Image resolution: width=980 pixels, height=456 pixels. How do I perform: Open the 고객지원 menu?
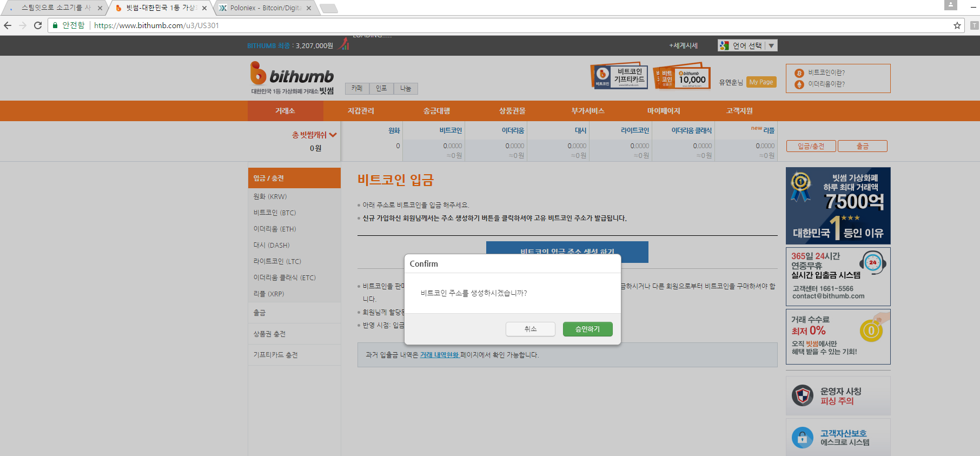coord(739,111)
